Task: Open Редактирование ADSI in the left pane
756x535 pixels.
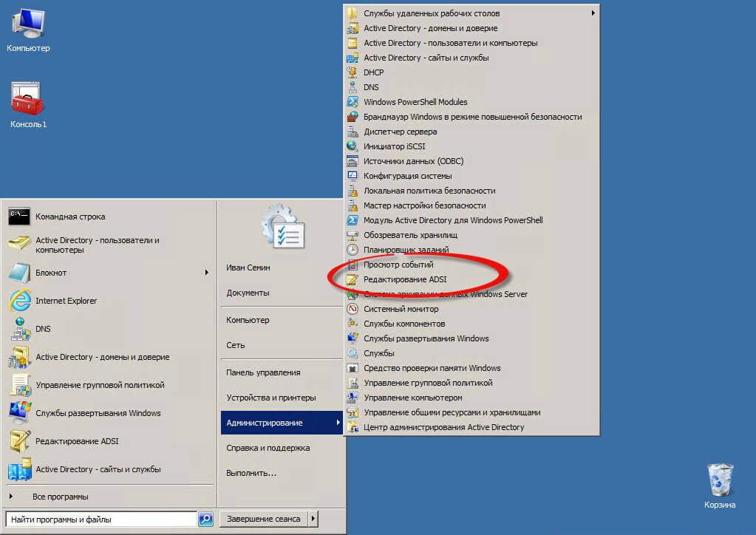Action: tap(110, 441)
